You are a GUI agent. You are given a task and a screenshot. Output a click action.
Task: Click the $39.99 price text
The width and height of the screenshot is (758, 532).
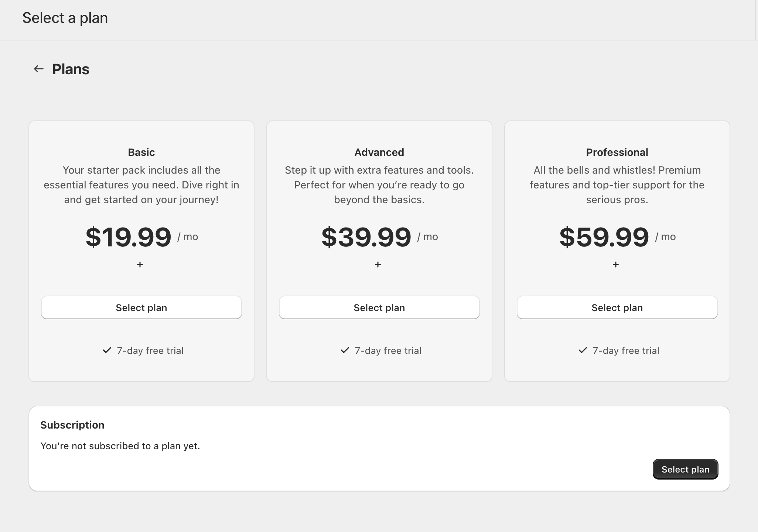[366, 237]
